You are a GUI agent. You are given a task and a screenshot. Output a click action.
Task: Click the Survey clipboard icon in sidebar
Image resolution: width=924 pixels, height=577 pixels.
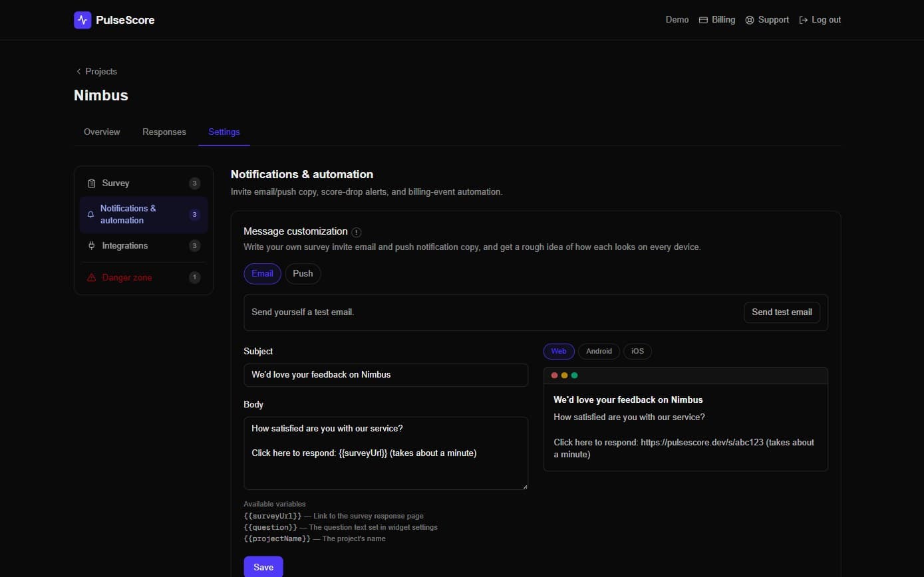click(x=92, y=183)
